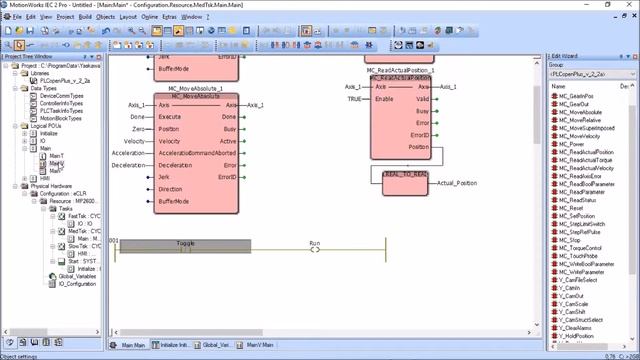Select MainT in the project tree

click(56, 156)
